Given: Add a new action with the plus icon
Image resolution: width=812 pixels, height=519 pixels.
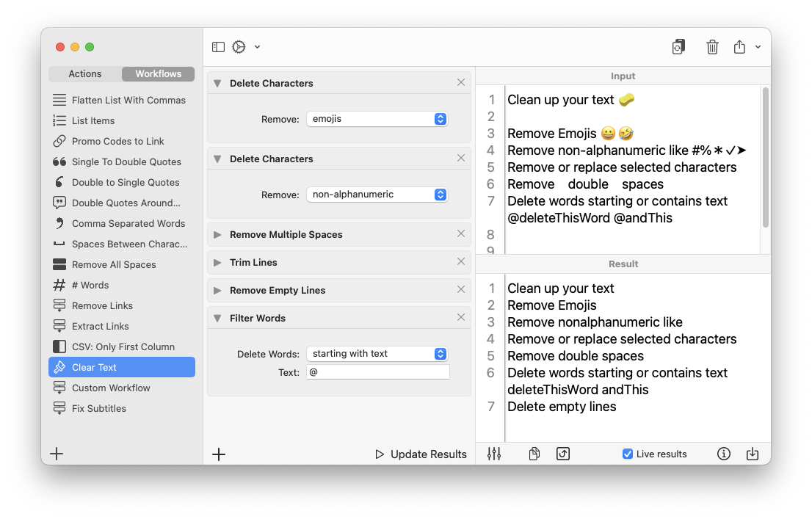Looking at the screenshot, I should (219, 454).
